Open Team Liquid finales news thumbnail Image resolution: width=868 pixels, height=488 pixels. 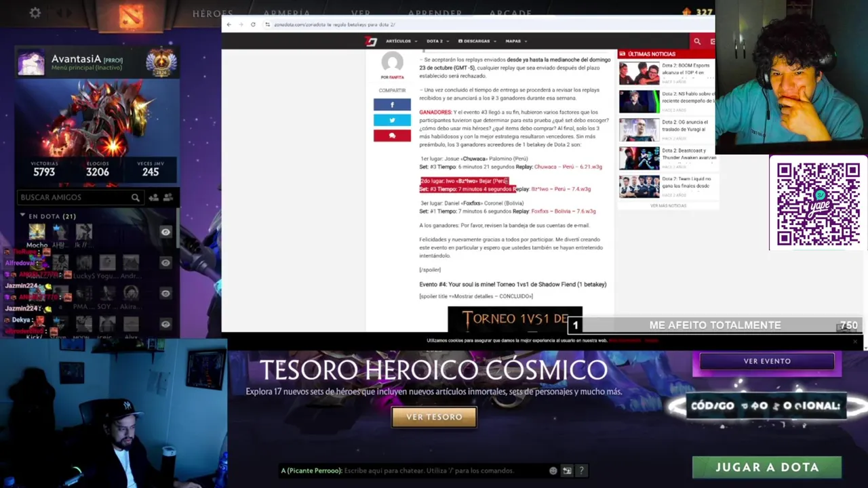tap(639, 186)
